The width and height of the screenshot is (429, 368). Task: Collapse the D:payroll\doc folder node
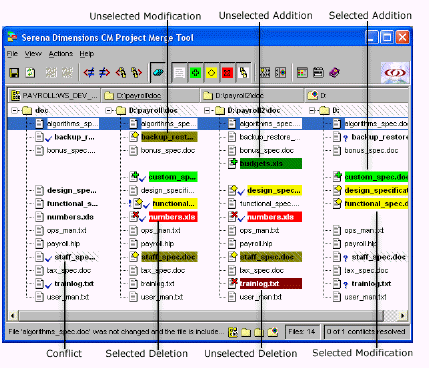108,110
